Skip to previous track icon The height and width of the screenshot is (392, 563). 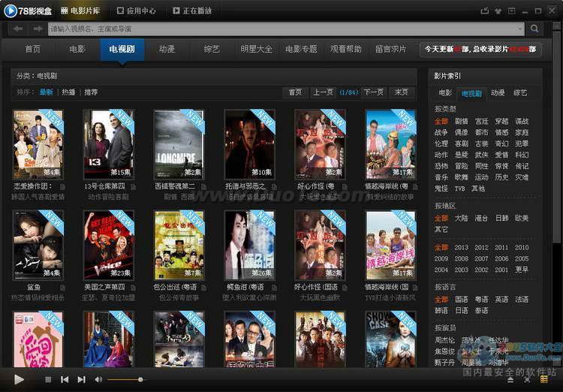tap(65, 379)
